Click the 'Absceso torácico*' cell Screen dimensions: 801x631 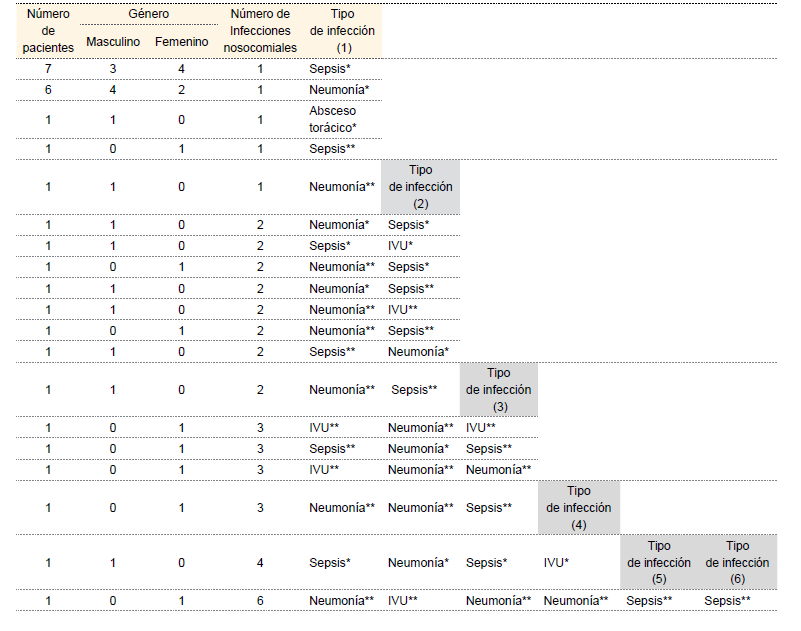pyautogui.click(x=332, y=119)
